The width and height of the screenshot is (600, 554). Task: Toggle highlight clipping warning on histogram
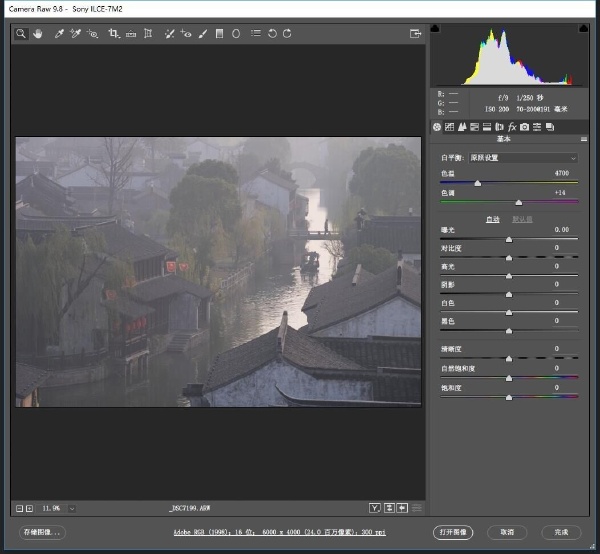tap(573, 28)
